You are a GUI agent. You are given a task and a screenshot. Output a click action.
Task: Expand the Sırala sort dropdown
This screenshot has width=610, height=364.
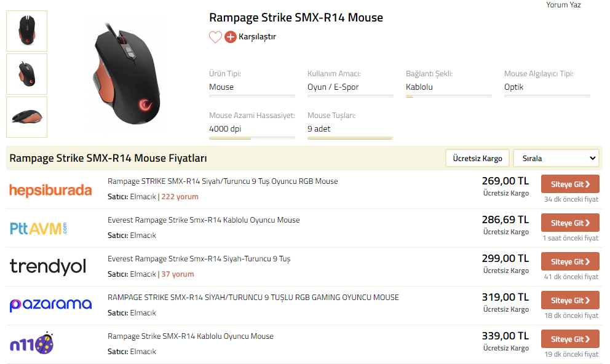pyautogui.click(x=556, y=158)
